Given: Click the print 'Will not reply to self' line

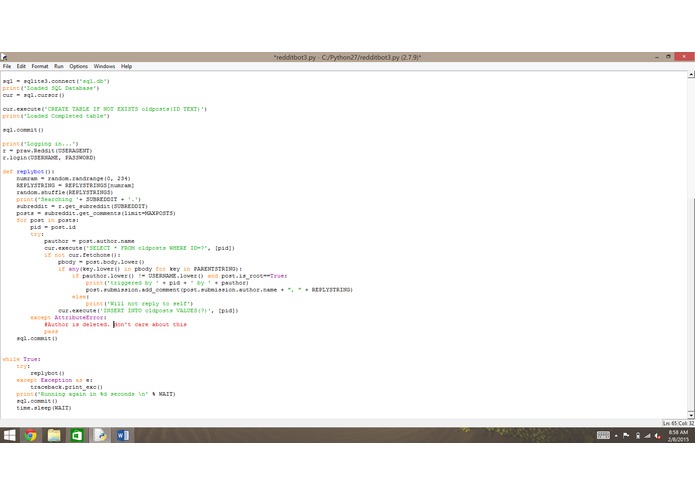Looking at the screenshot, I should click(x=139, y=303).
